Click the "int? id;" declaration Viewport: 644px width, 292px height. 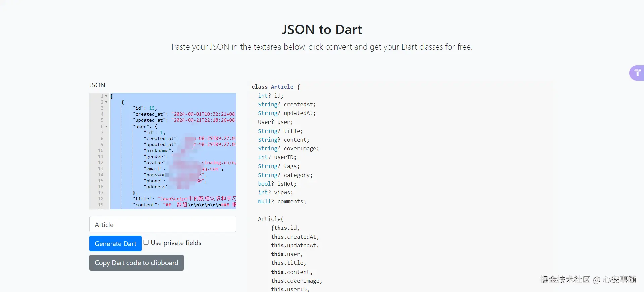click(271, 96)
